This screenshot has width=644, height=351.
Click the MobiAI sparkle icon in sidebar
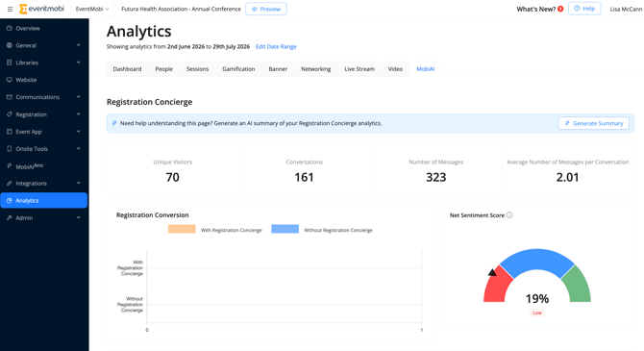pos(9,166)
